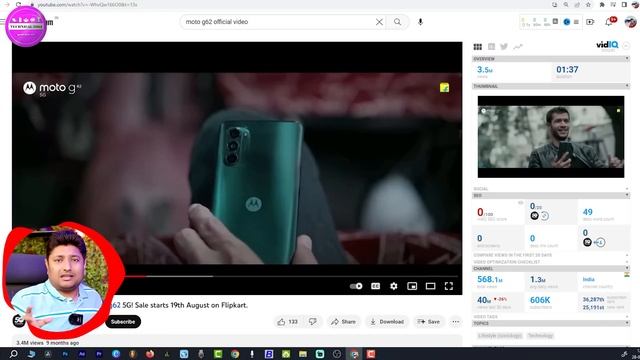Screen dimensions: 640x360
Task: Open vidIQ trend chart tab
Action: tap(518, 47)
